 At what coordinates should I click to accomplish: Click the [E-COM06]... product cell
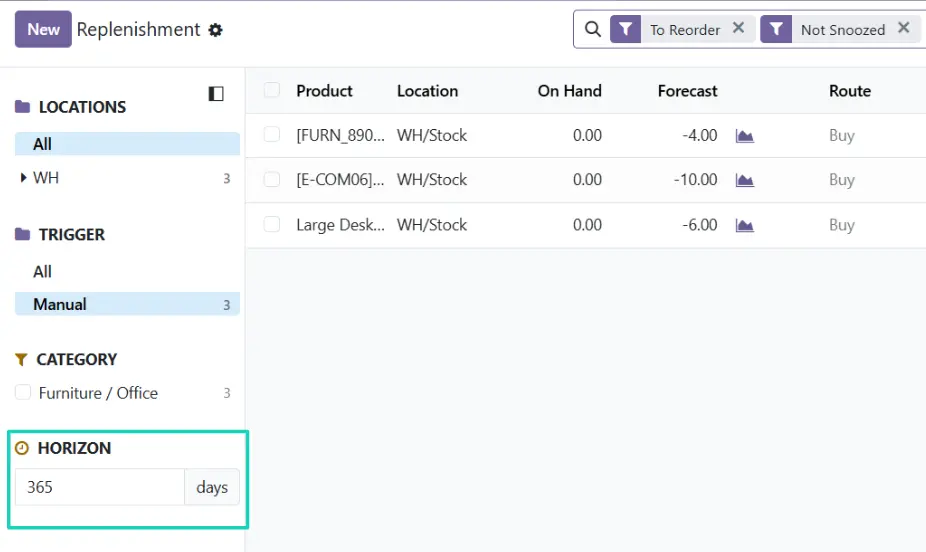point(340,179)
